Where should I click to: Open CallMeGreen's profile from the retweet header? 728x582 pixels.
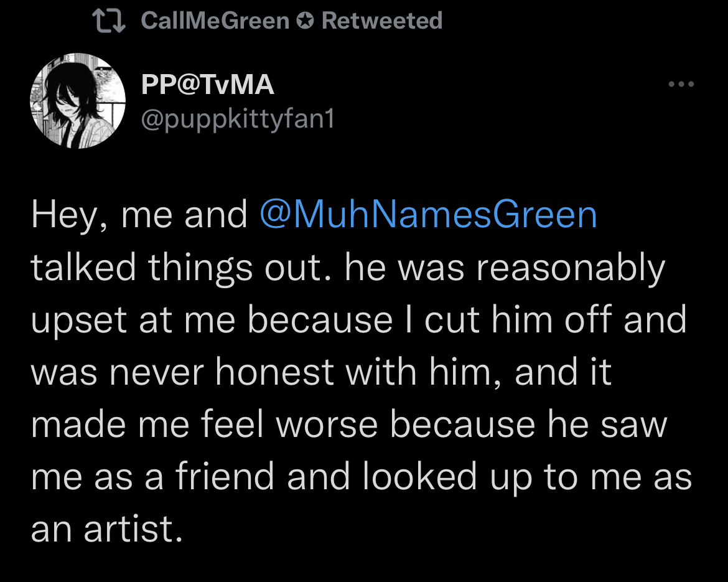tap(215, 21)
